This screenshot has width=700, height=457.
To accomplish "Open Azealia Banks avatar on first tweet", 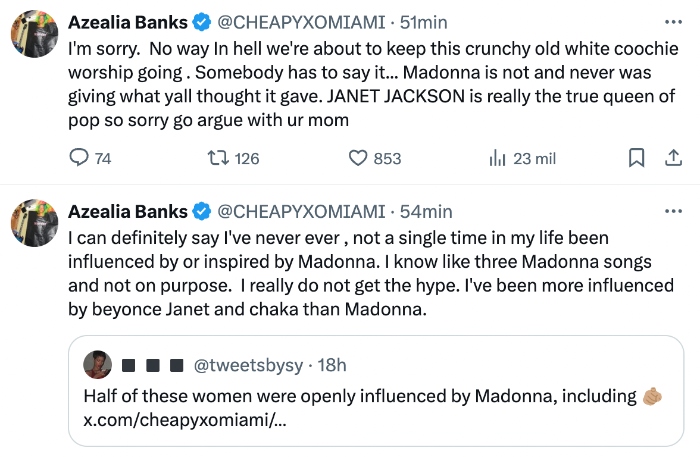I will coord(32,37).
